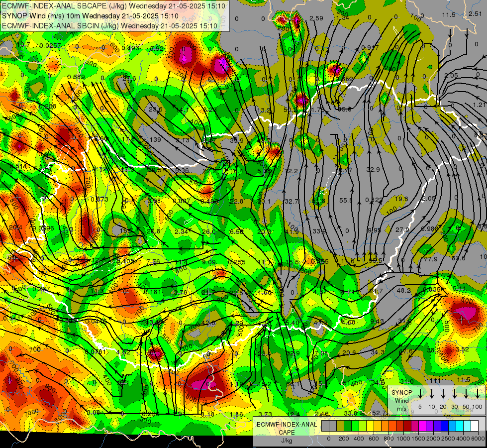Click the SYNOP wind arrow above 20
Image resolution: width=487 pixels, height=448 pixels.
coord(443,393)
